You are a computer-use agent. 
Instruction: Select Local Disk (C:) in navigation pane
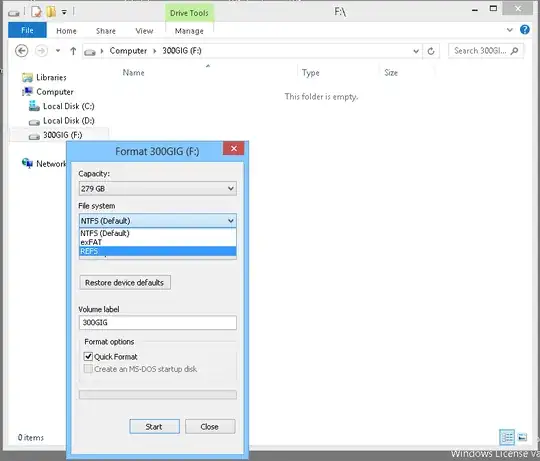click(x=61, y=106)
